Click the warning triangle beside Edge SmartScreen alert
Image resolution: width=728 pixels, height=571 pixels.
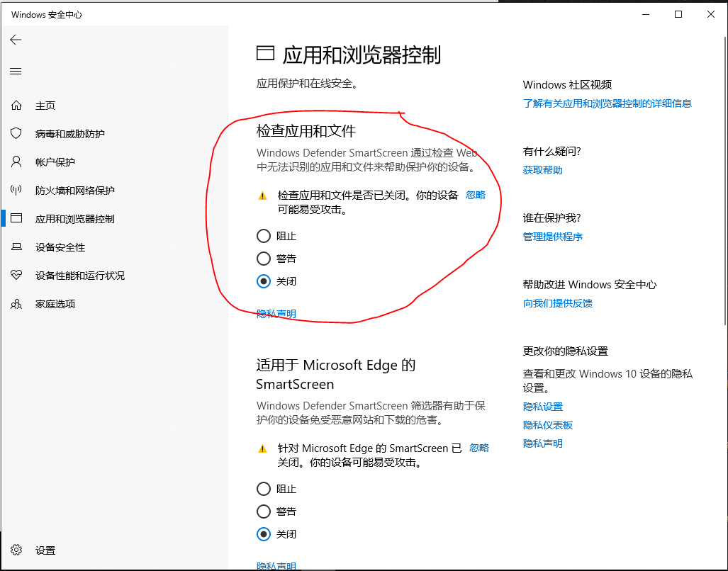click(x=262, y=448)
